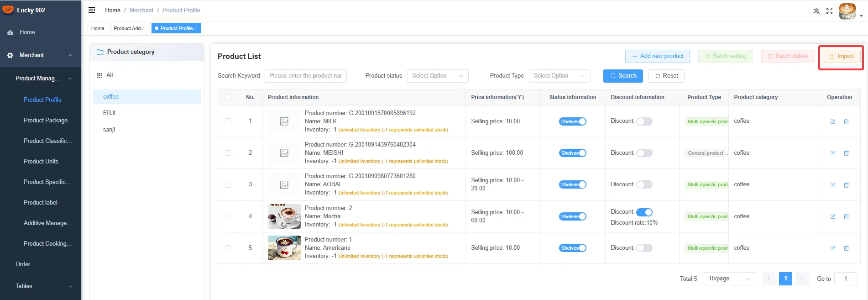
Task: Toggle Shelves switch for MEISHI
Action: point(573,153)
